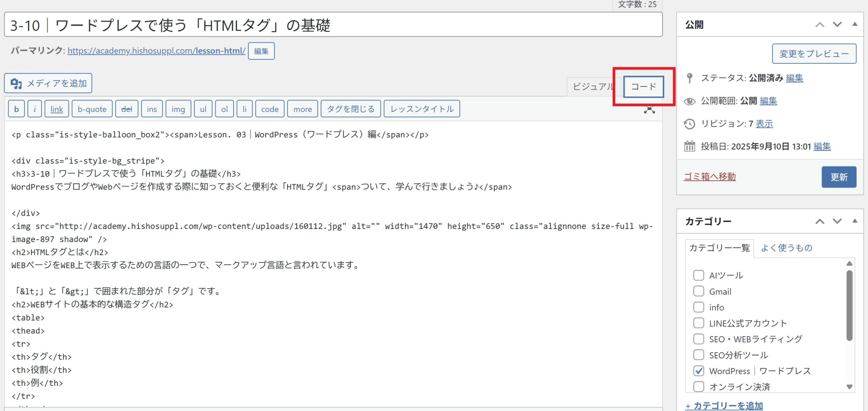Check the AIツール category checkbox

[x=698, y=275]
